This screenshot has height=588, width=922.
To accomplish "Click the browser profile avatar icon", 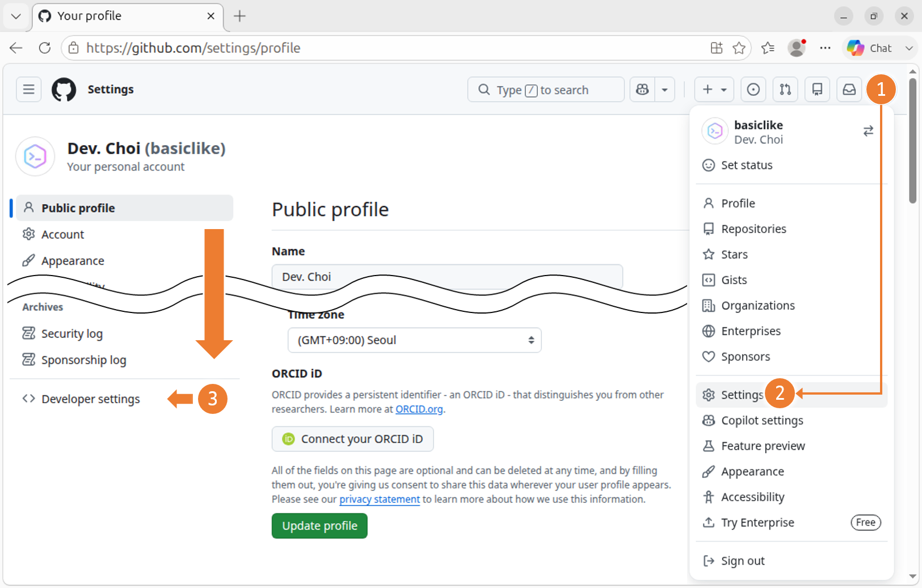I will tap(797, 48).
